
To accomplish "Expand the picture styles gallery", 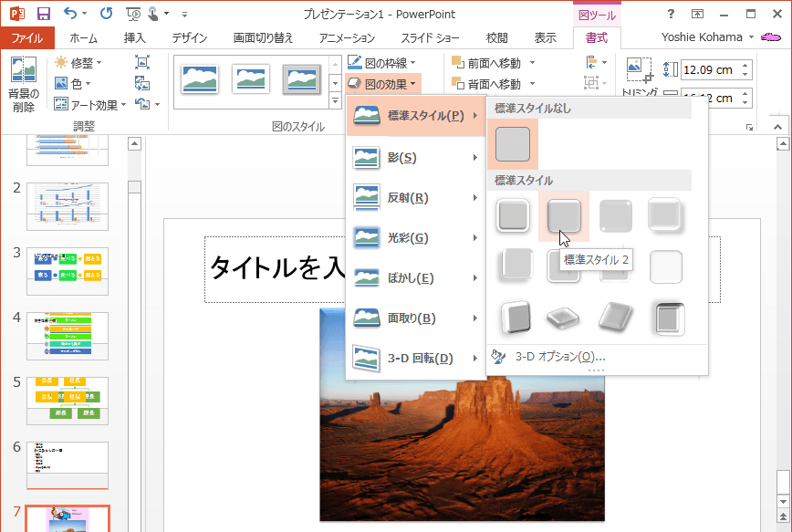I will pos(336,101).
